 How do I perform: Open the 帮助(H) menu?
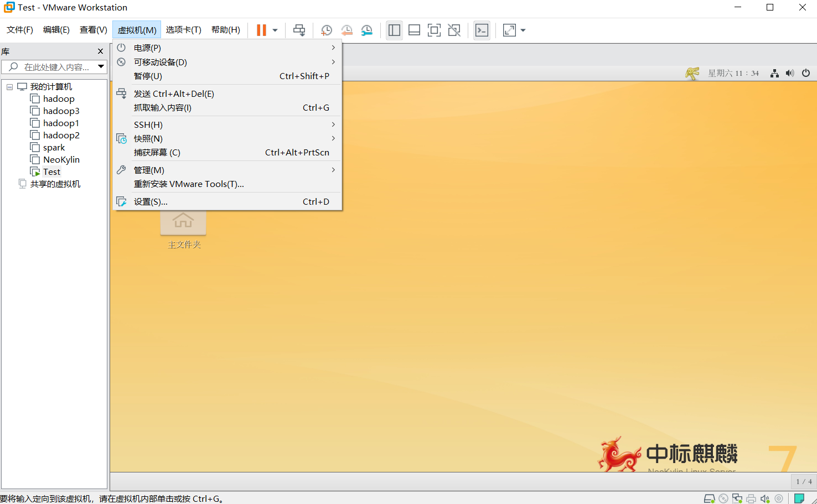226,30
